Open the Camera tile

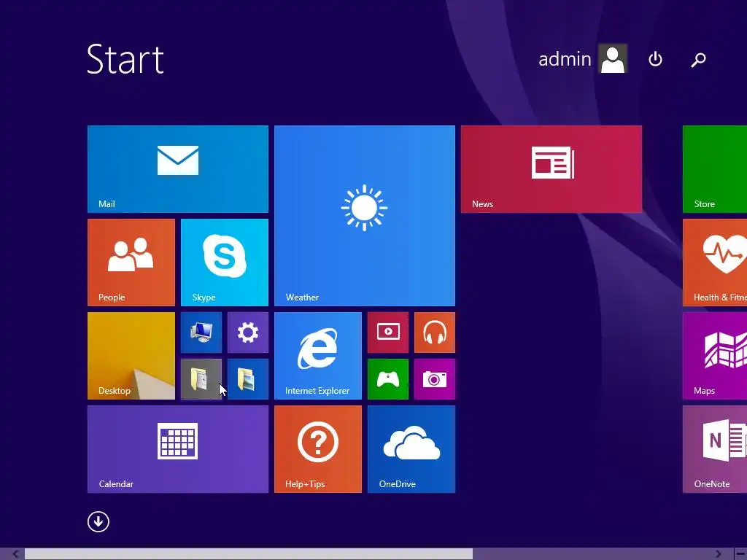[435, 379]
